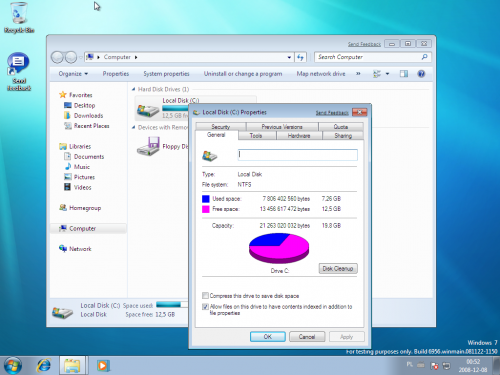Viewport: 500px width, 375px height.
Task: Click the Forward navigation button in Explorer
Action: (x=71, y=57)
